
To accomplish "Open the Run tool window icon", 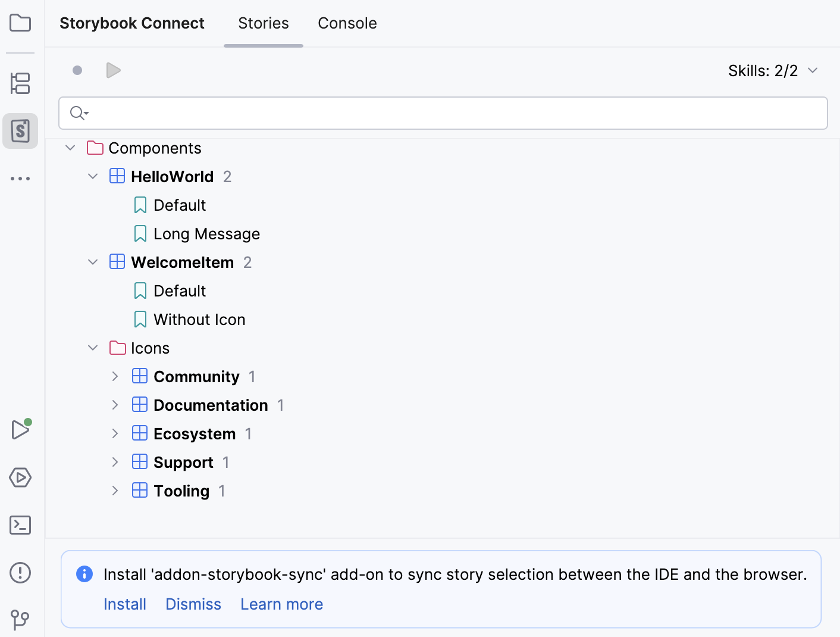I will [x=21, y=429].
